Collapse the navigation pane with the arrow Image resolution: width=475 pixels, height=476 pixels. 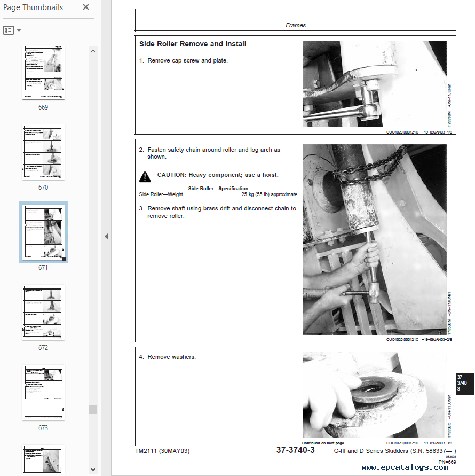pyautogui.click(x=106, y=236)
